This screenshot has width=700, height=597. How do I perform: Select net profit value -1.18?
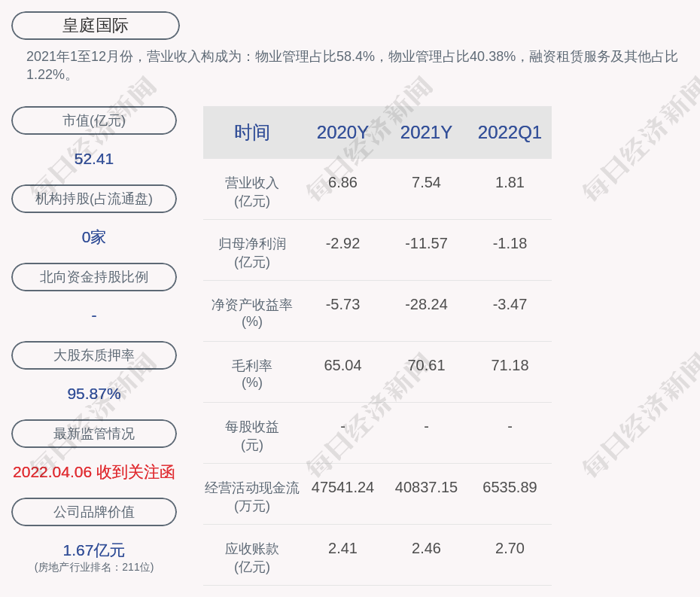pyautogui.click(x=510, y=243)
